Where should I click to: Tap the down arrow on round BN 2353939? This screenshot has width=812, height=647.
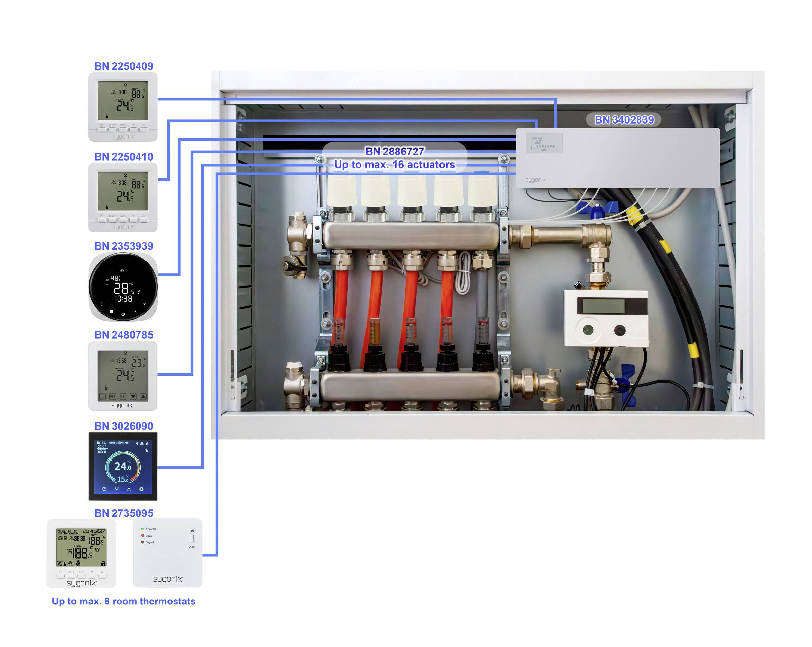(145, 304)
